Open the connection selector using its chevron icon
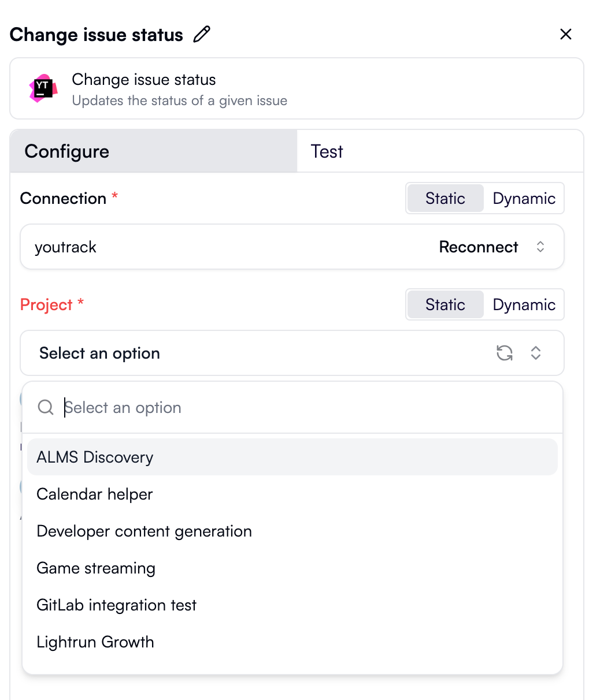This screenshot has height=700, width=589. click(540, 247)
